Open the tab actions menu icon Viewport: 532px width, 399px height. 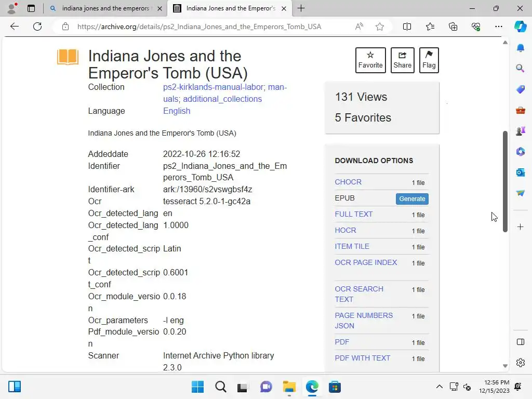[x=31, y=8]
